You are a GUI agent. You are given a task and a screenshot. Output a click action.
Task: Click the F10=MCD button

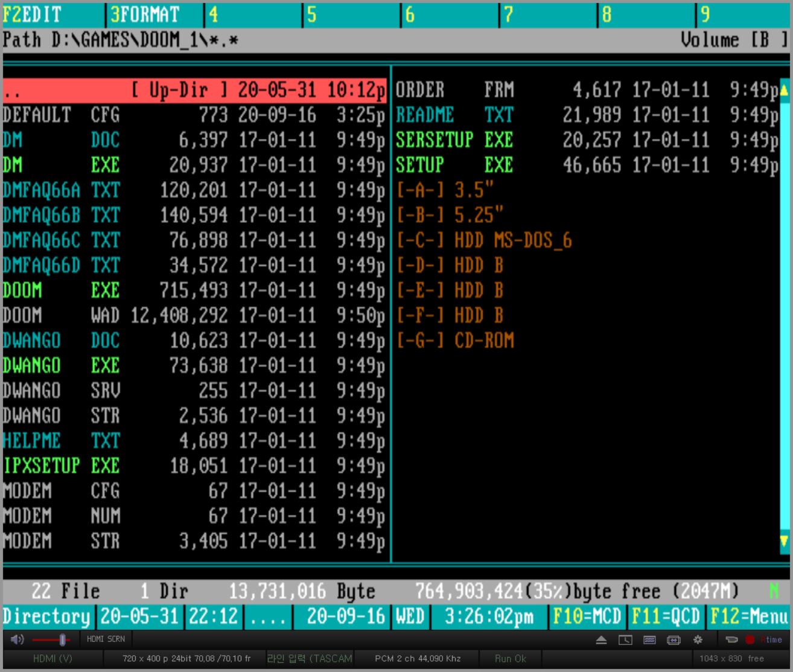pos(587,616)
